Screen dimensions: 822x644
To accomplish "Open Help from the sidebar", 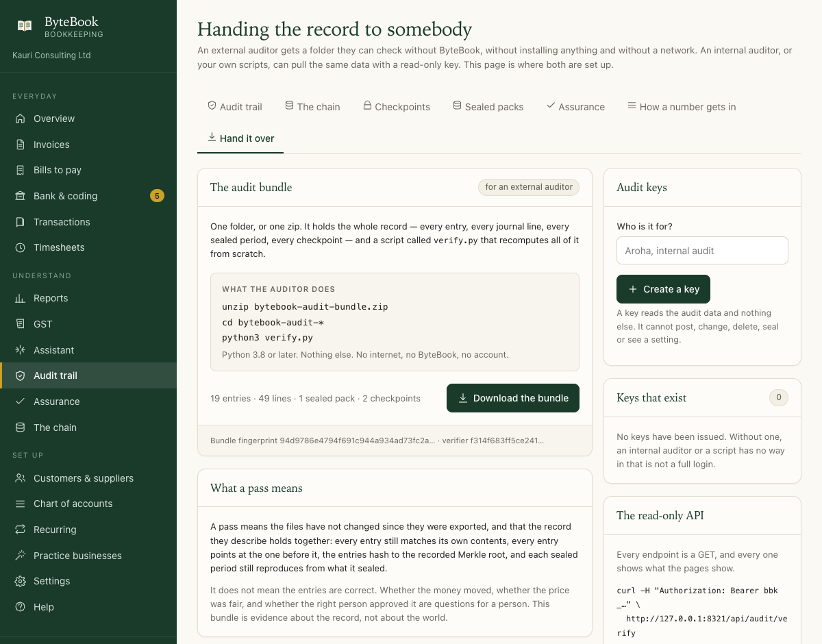I will (x=88, y=607).
